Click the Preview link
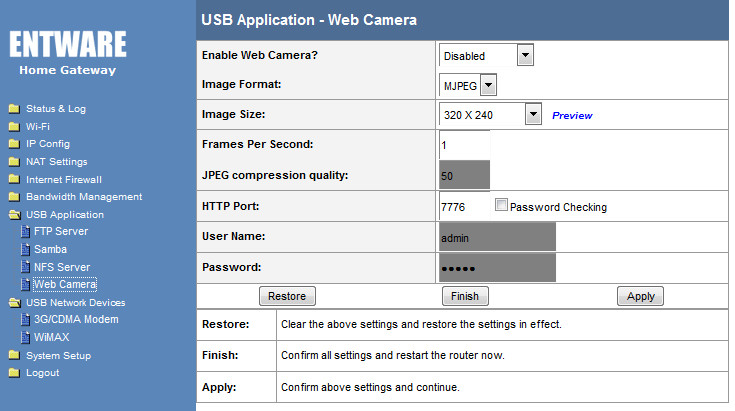Screen dimensions: 735x411 pyautogui.click(x=572, y=116)
